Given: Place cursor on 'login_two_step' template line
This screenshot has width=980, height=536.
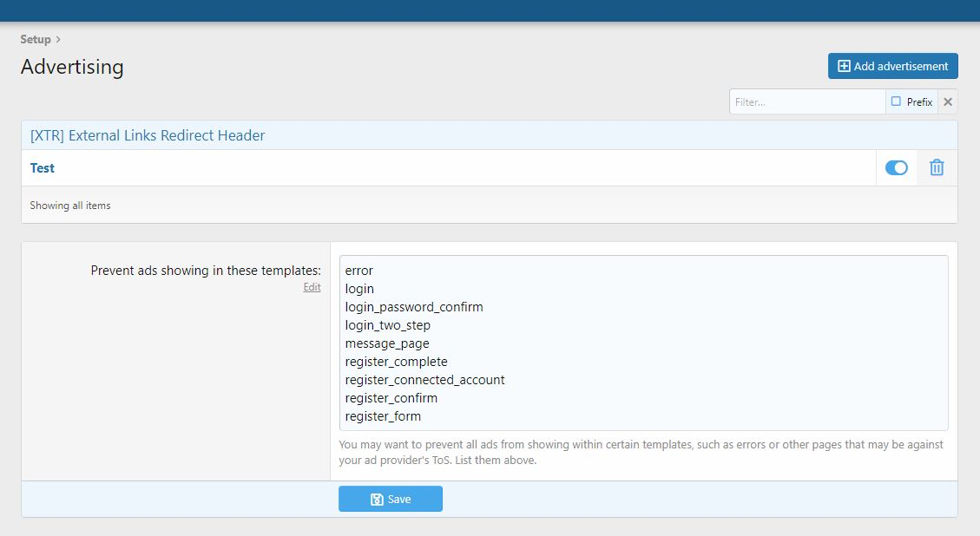Looking at the screenshot, I should click(388, 325).
